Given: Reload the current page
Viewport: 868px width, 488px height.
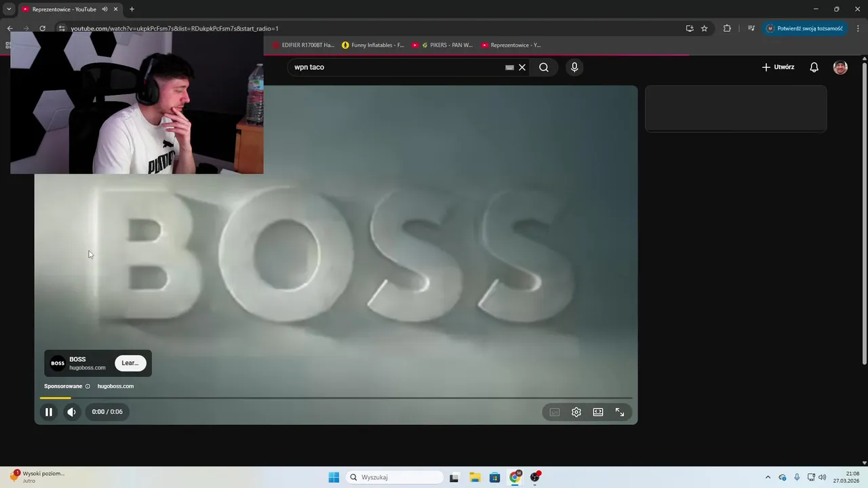Looking at the screenshot, I should click(42, 28).
